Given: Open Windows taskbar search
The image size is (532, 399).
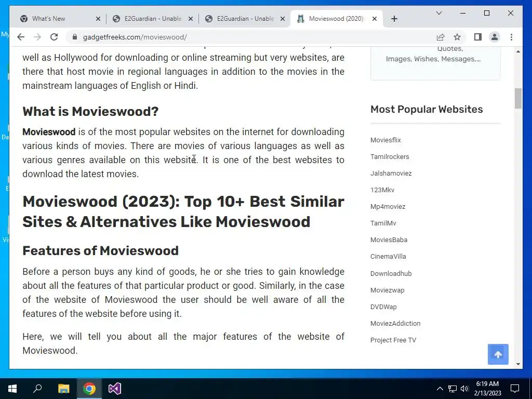Looking at the screenshot, I should 37,389.
